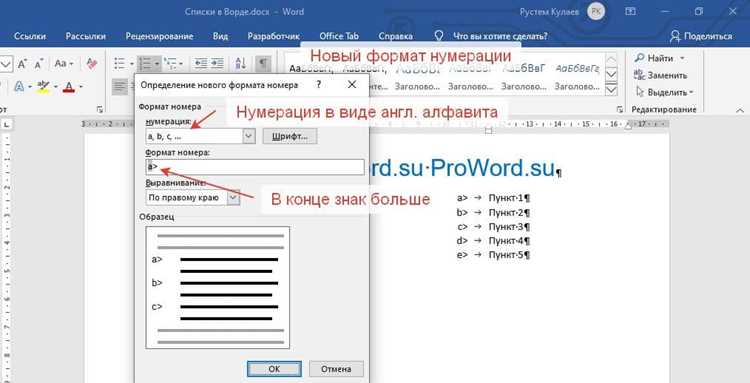This screenshot has width=750, height=383.
Task: Open the Font dialog launcher
Action: pyautogui.click(x=99, y=109)
